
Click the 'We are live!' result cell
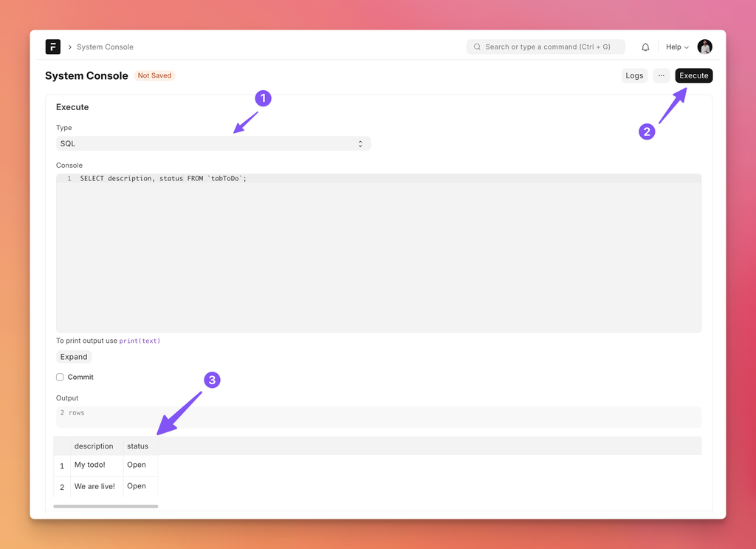click(94, 486)
